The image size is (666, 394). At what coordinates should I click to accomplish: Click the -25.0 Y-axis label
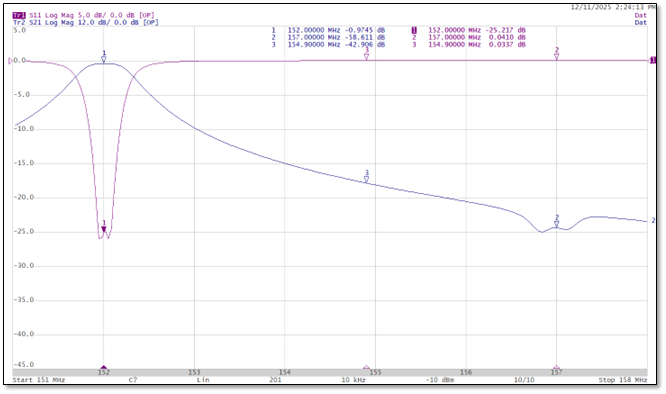pos(23,231)
